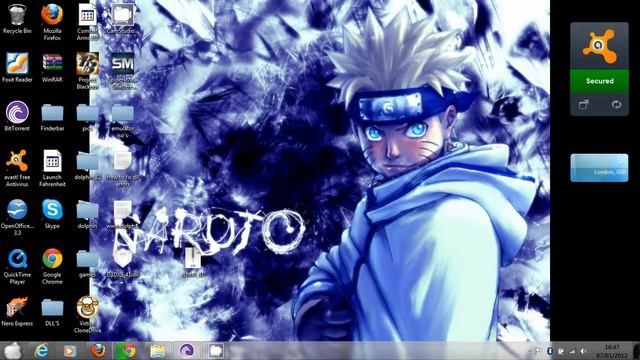Switch to Google Chrome on the taskbar

(127, 351)
